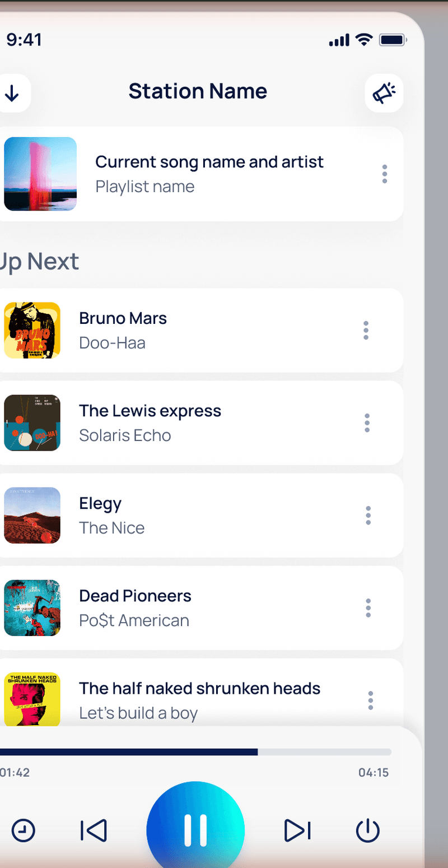Tap the power icon in player controls

[368, 830]
